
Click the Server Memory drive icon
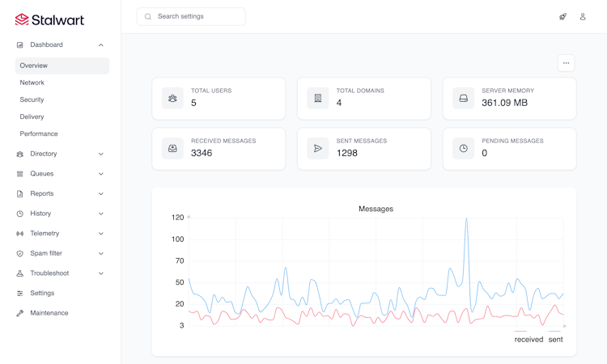point(464,98)
